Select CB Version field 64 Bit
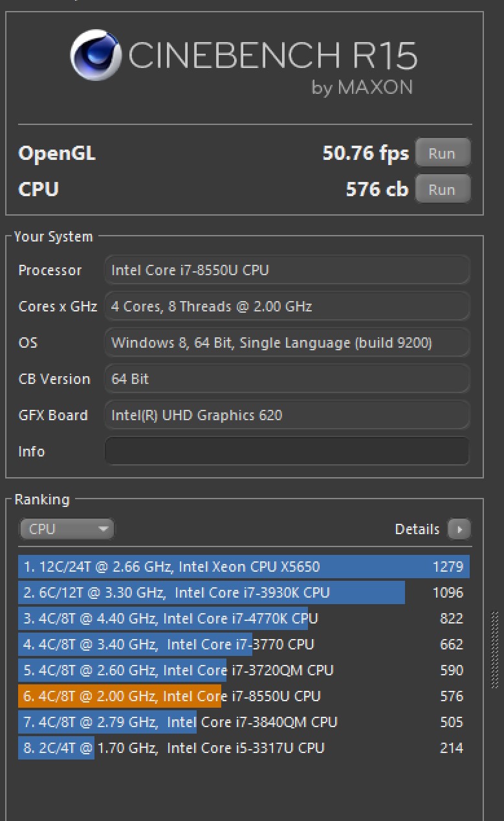The width and height of the screenshot is (504, 821). point(287,379)
